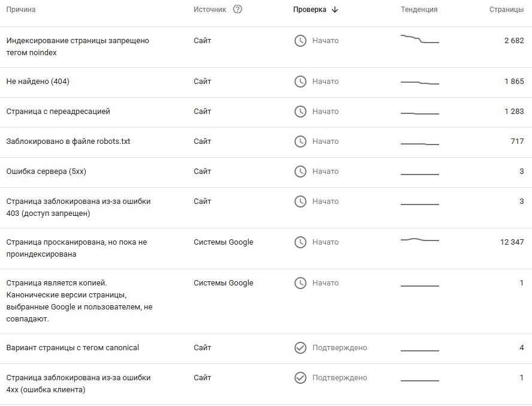Click clock icon in Не найдено (404) row
This screenshot has height=406, width=532.
coord(300,82)
